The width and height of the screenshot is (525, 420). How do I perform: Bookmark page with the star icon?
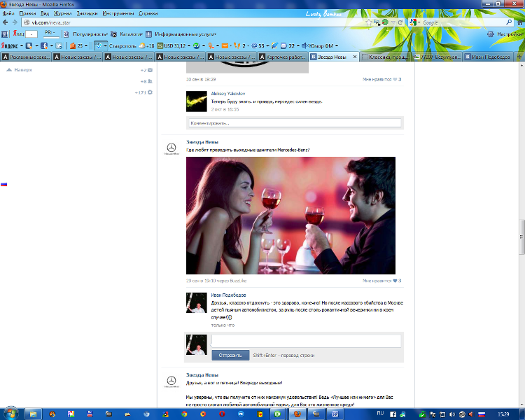[369, 22]
